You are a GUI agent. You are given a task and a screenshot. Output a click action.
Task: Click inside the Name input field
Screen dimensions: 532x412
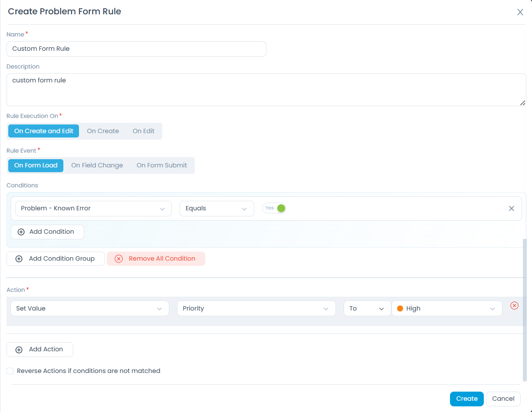pos(136,49)
